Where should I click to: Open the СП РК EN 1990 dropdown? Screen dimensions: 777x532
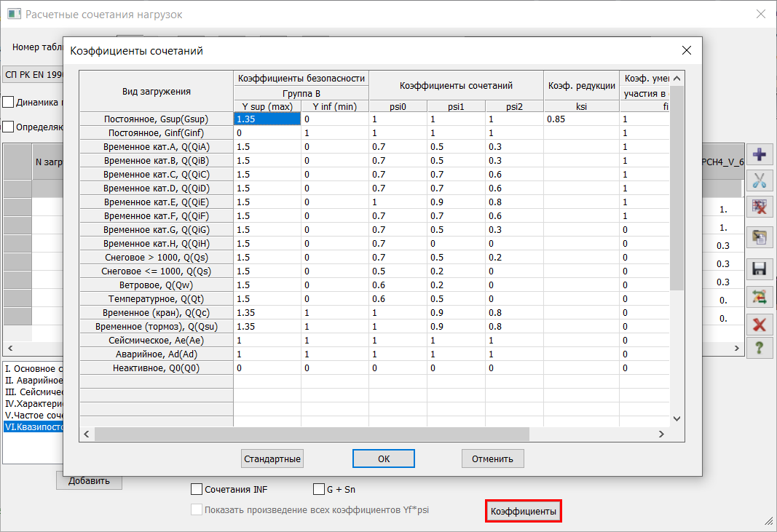click(x=33, y=74)
